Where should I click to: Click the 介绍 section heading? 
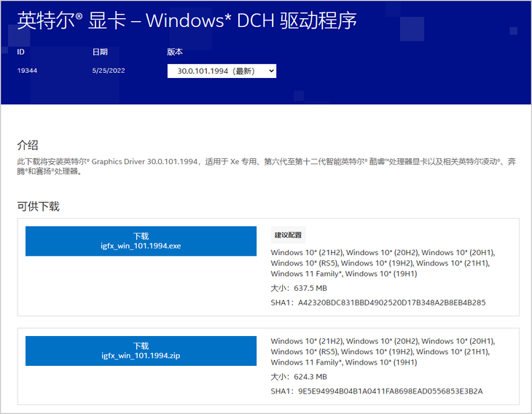[x=28, y=145]
